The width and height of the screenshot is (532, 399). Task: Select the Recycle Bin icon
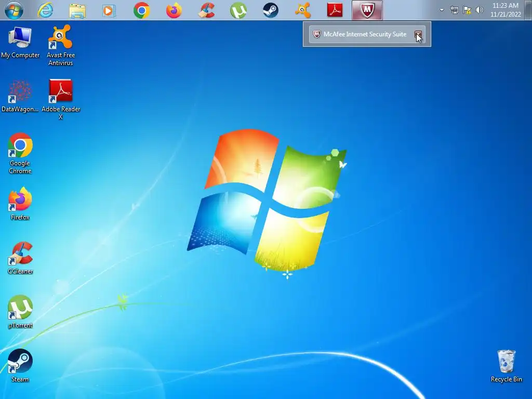click(x=506, y=366)
